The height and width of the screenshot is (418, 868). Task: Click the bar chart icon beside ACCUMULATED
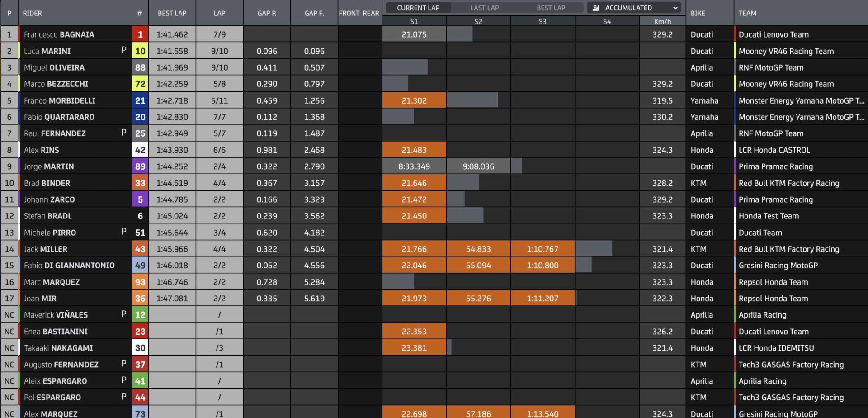coord(596,8)
